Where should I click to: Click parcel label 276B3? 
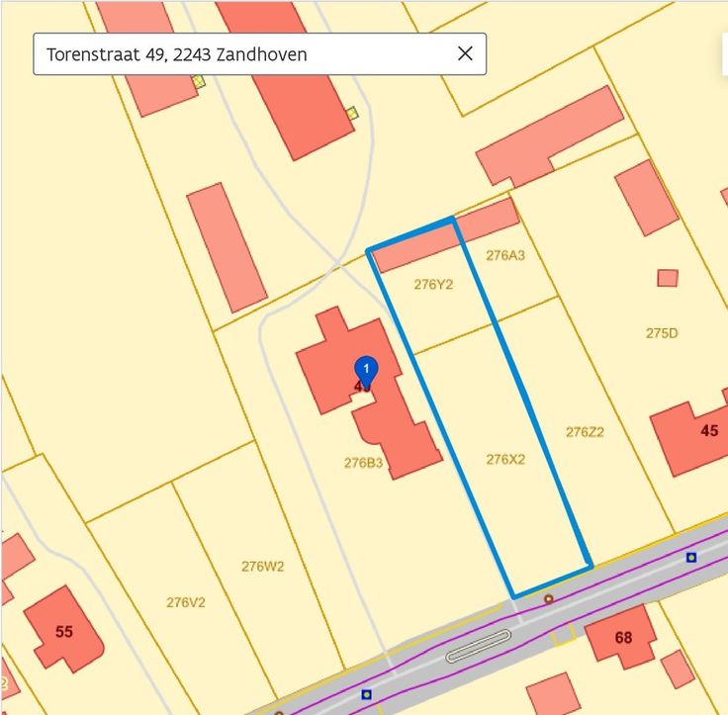point(363,462)
